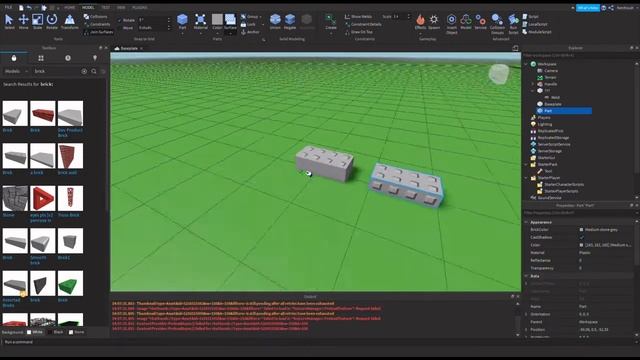The image size is (640, 360).
Task: Expand the Handle item in Explorer
Action: [533, 84]
